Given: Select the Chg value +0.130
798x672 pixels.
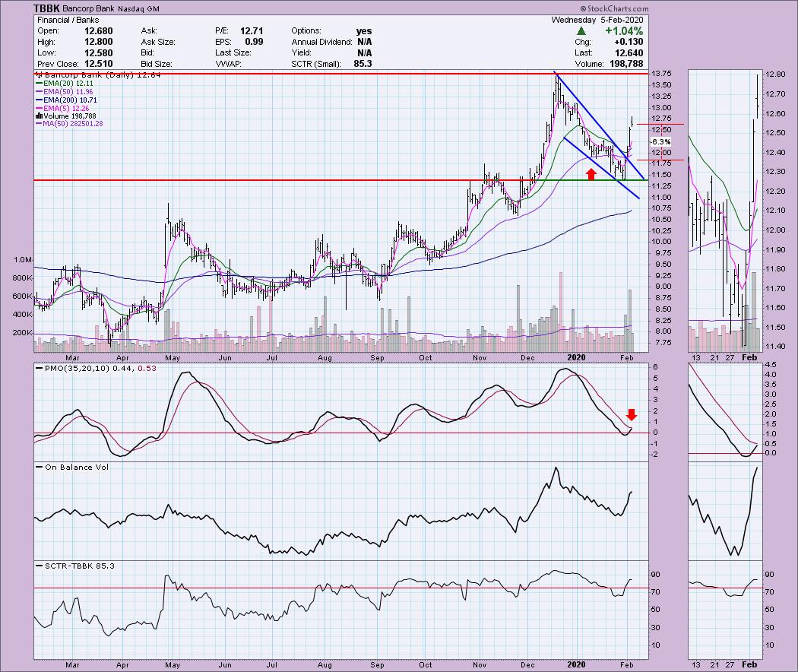Looking at the screenshot, I should tap(629, 42).
